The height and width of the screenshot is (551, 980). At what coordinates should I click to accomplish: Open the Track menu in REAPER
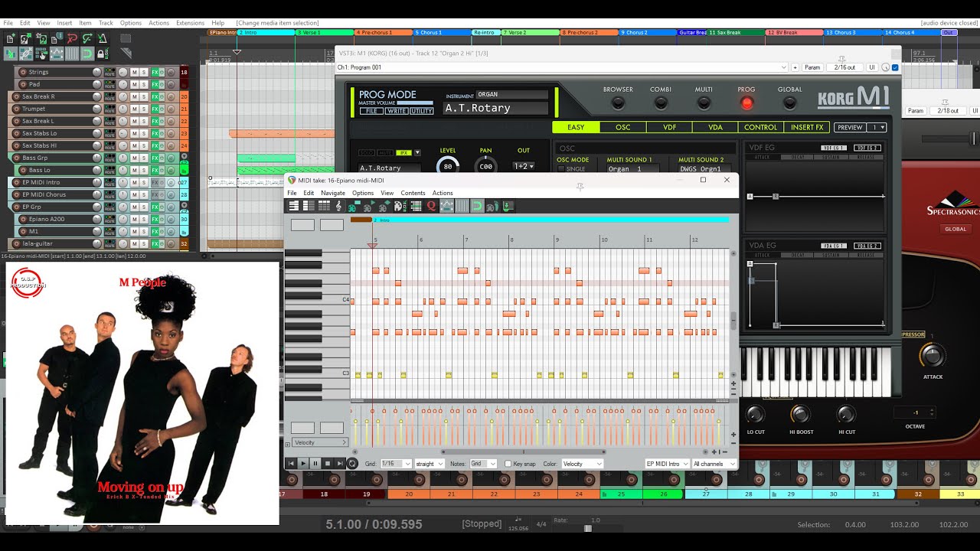coord(106,23)
